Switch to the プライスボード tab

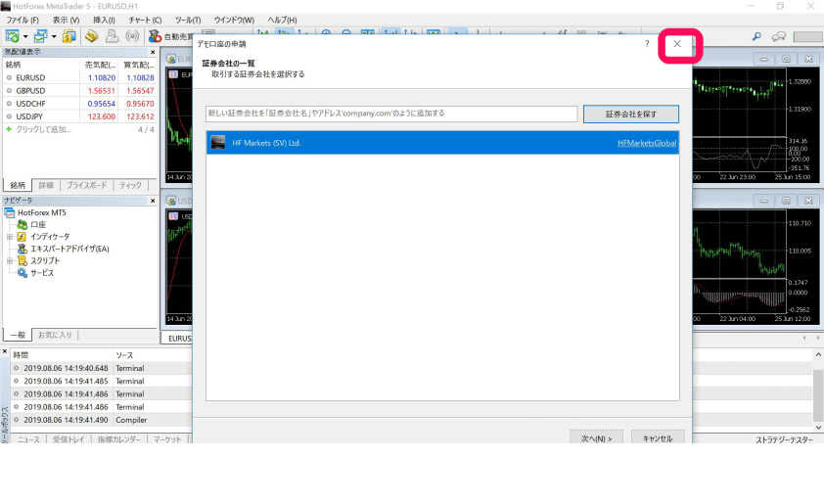pos(88,185)
